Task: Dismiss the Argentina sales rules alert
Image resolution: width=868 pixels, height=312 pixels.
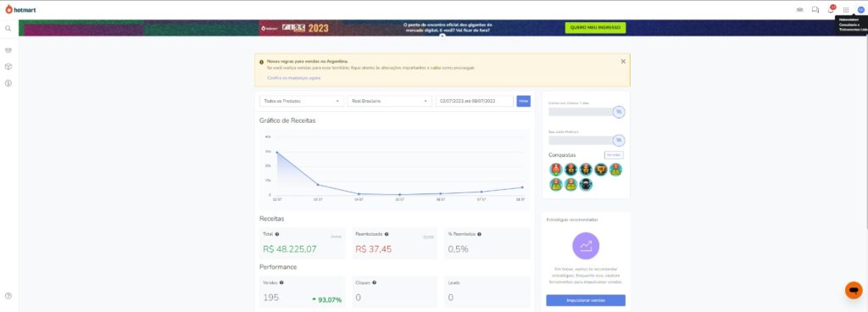Action: click(x=623, y=61)
